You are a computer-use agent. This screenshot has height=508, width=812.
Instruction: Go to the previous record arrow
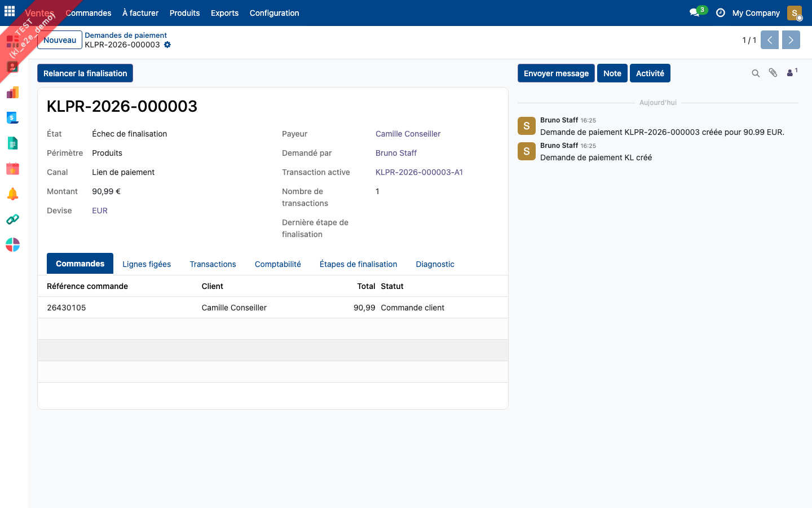(x=770, y=40)
